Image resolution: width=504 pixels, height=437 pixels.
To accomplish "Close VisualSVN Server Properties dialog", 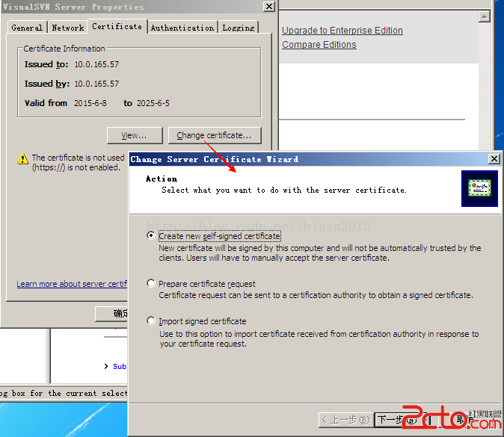I will 268,7.
